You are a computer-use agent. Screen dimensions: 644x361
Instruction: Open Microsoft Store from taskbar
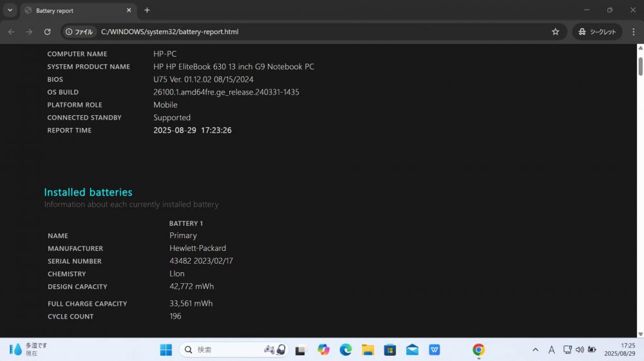point(390,349)
